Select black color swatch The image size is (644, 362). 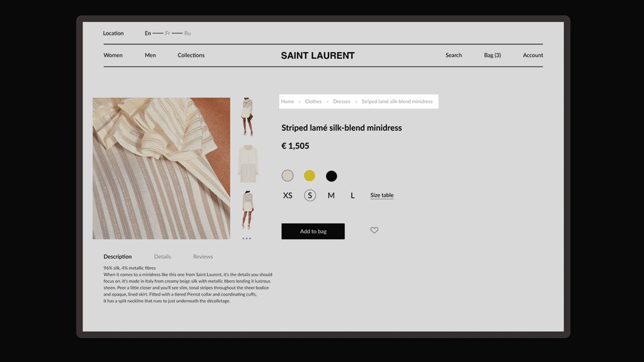click(x=331, y=176)
